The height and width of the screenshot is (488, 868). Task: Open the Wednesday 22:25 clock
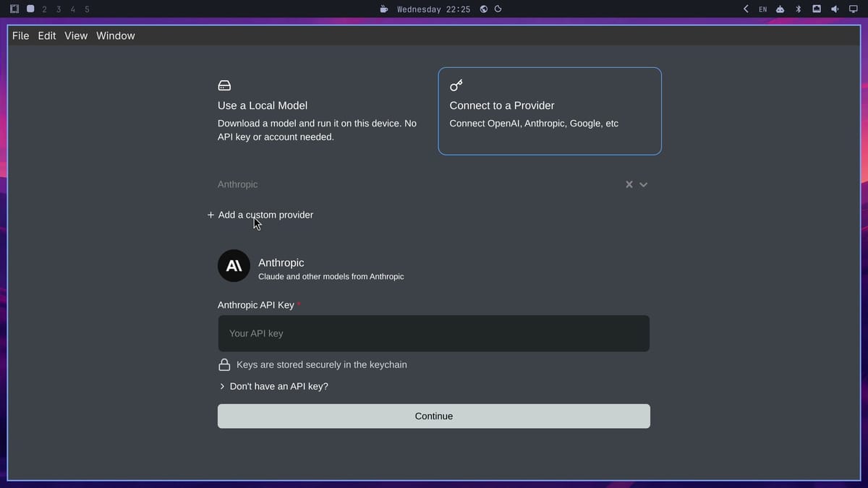point(434,9)
